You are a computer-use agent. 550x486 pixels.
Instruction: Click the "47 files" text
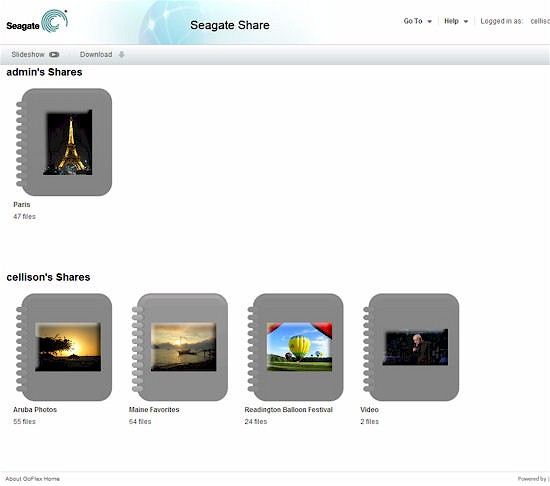coord(24,216)
